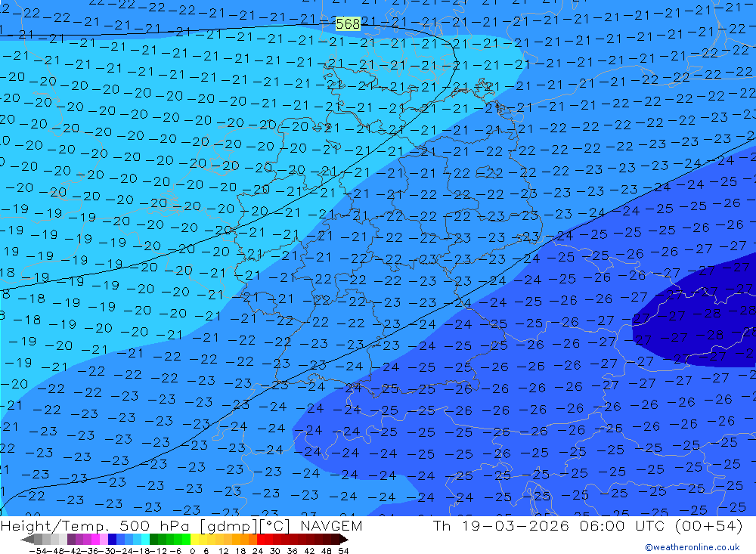Click the [gdmp] unit text in the title
This screenshot has height=554, width=756.
pos(228,526)
